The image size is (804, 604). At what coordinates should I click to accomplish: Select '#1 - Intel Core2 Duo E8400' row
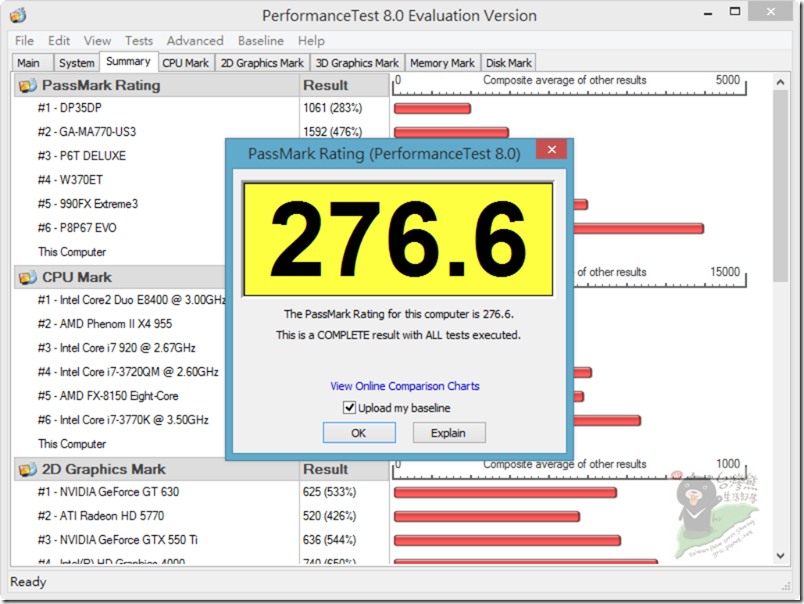click(x=131, y=300)
